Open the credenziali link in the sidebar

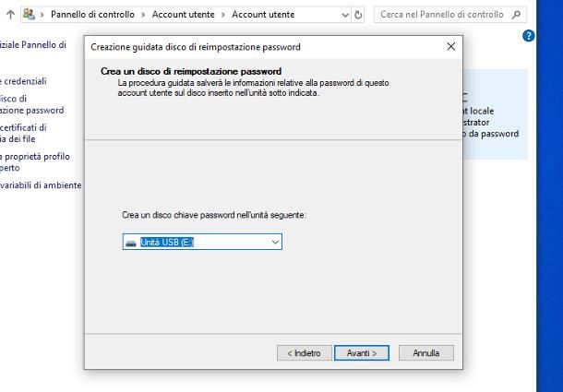25,81
